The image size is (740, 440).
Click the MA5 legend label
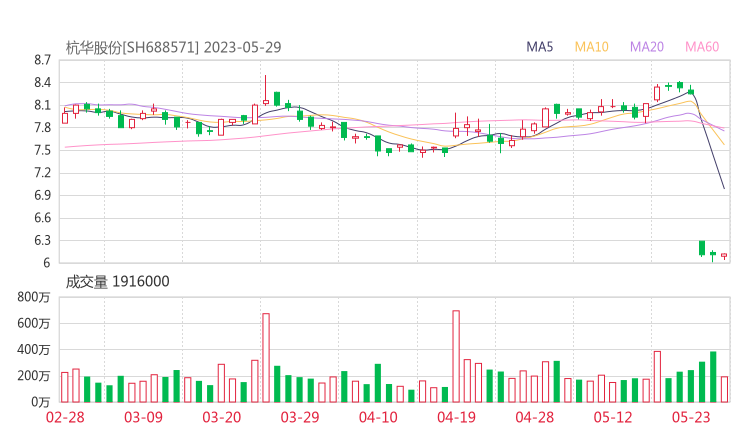coord(539,47)
